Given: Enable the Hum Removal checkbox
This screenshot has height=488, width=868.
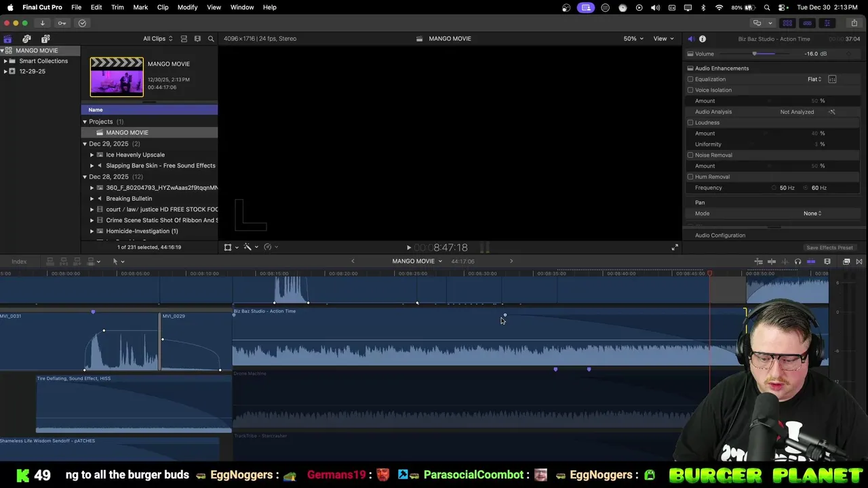Looking at the screenshot, I should pos(690,177).
